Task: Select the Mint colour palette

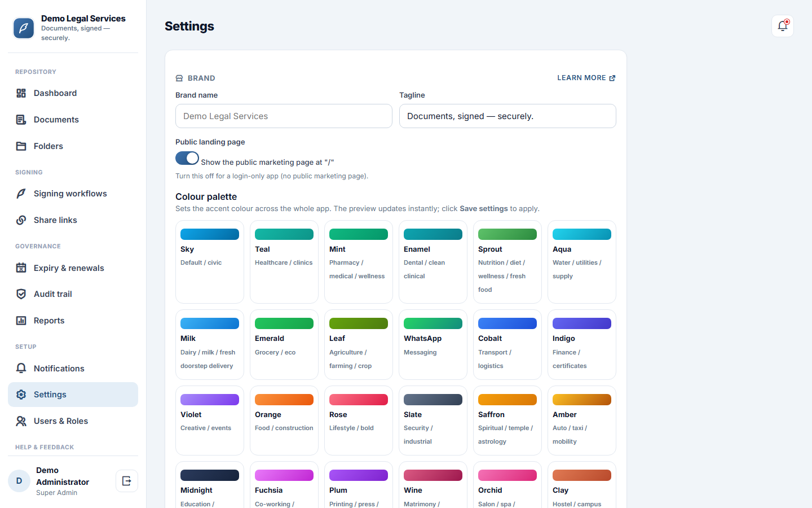Action: click(x=359, y=262)
